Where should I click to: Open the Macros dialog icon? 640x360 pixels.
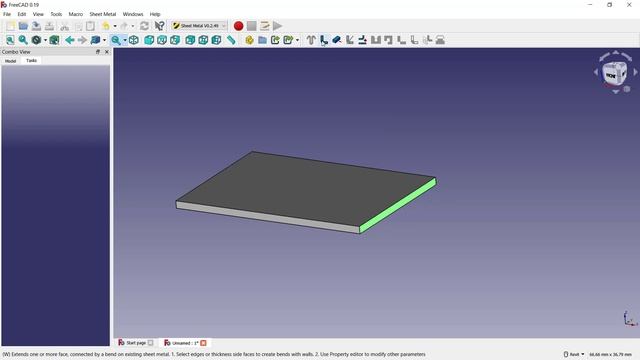click(x=264, y=26)
